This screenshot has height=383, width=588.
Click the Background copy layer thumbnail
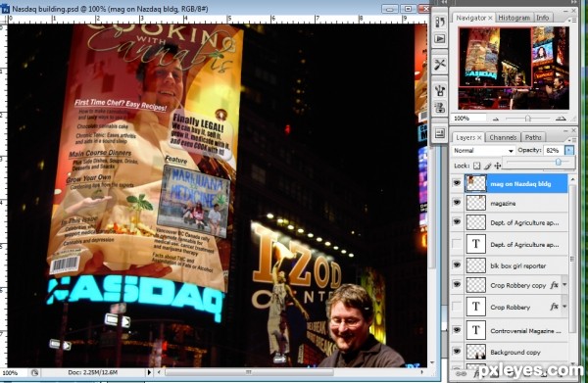pyautogui.click(x=476, y=352)
